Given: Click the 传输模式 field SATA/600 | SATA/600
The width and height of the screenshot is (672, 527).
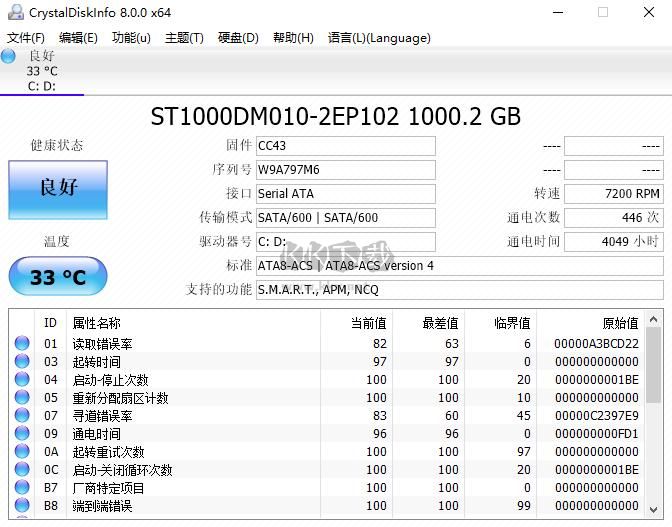Looking at the screenshot, I should 346,218.
